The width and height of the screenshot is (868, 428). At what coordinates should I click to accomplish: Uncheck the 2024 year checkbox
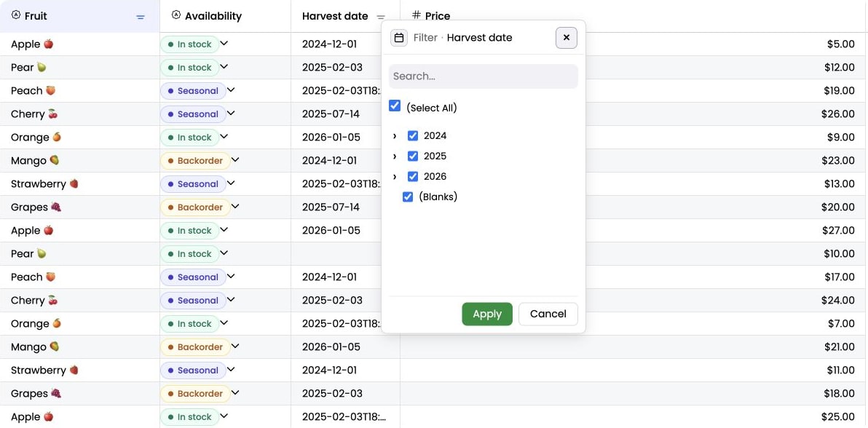click(x=413, y=135)
